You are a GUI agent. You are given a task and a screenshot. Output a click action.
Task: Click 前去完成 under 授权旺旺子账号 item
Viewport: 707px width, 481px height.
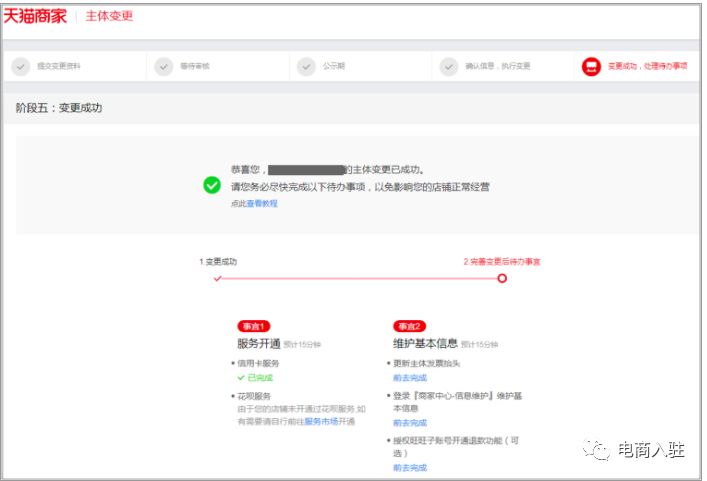(x=409, y=467)
